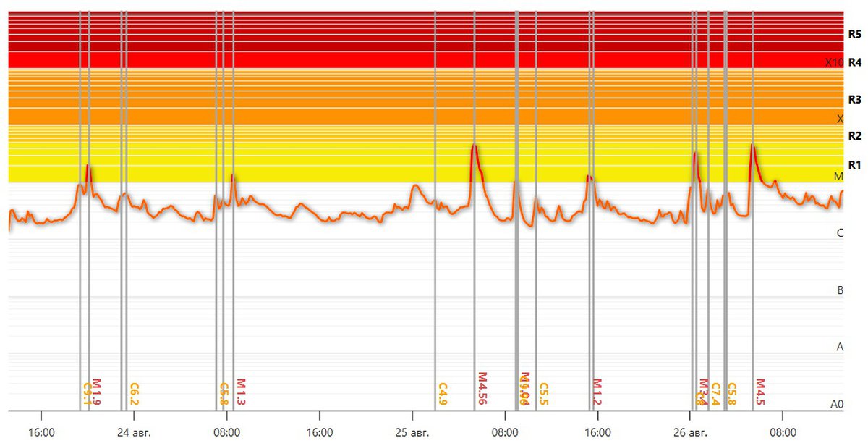Image resolution: width=868 pixels, height=446 pixels.
Task: Click the R1 level label
Action: [x=854, y=164]
